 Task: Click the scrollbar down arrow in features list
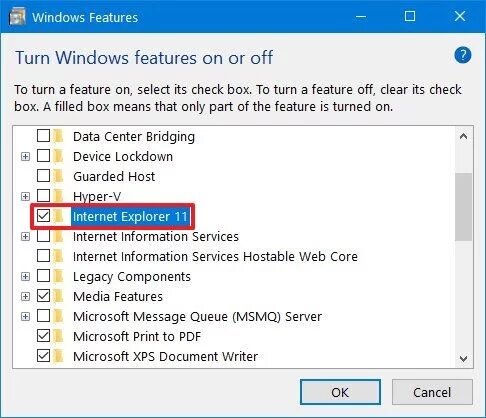pyautogui.click(x=463, y=359)
